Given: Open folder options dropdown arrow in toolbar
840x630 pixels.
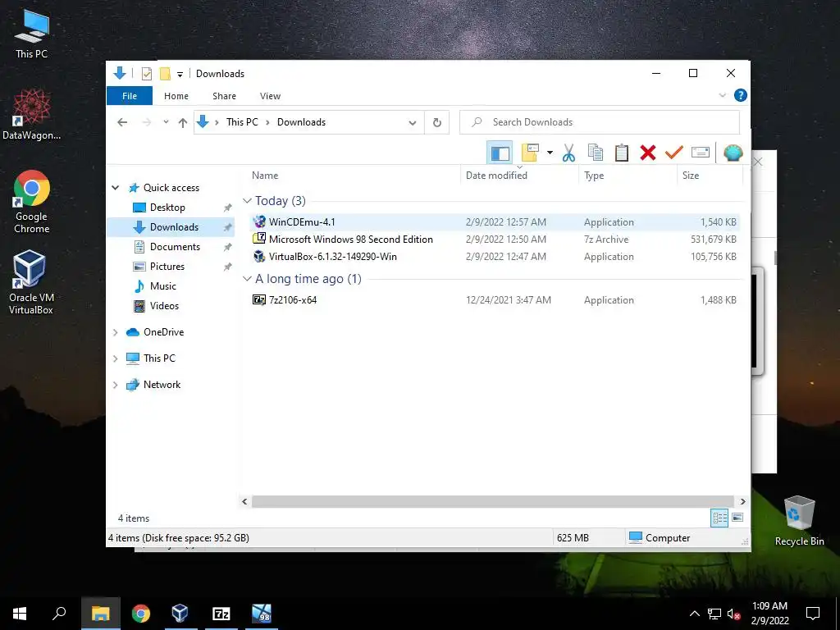Looking at the screenshot, I should 550,153.
